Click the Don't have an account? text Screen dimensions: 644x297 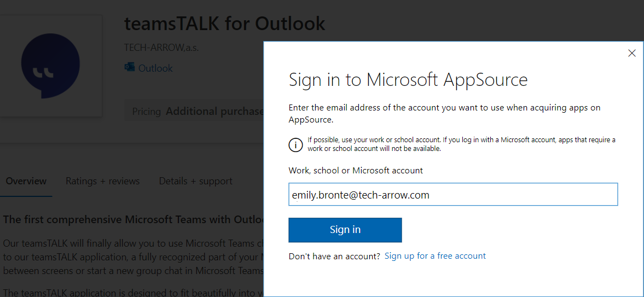334,256
